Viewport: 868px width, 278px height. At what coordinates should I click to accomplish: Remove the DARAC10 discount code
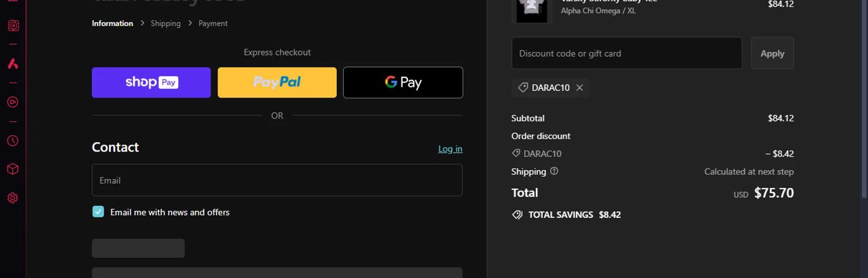[579, 88]
